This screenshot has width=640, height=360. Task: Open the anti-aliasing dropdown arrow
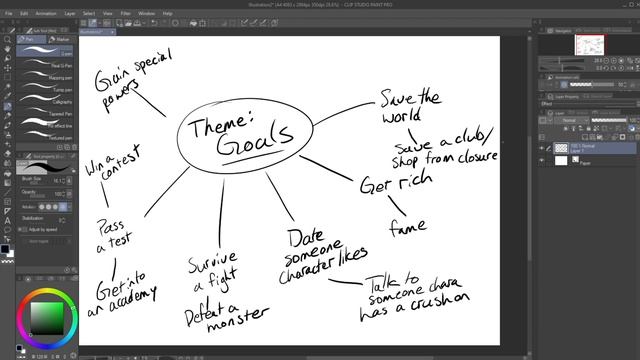[x=70, y=207]
